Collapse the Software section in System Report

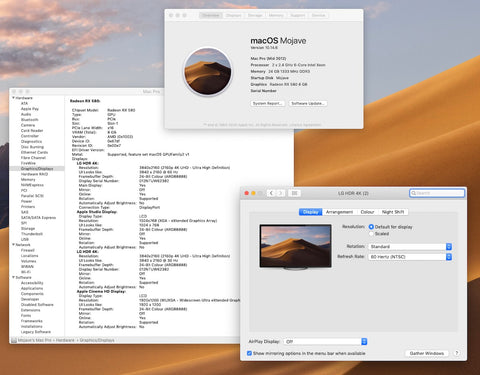(x=14, y=277)
